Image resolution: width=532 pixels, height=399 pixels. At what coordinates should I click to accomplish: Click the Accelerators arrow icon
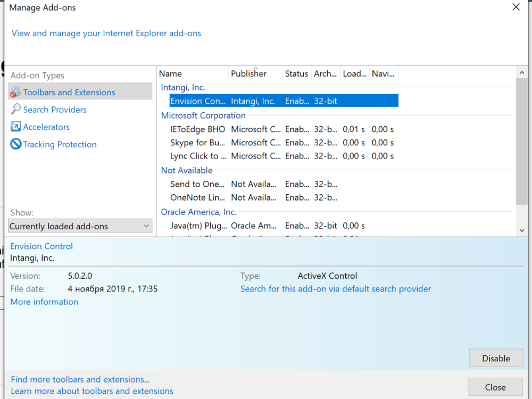[15, 127]
